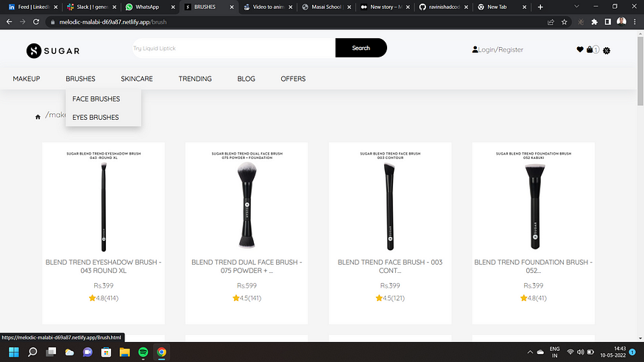Viewport: 644px width, 362px height.
Task: Click the eyeshadow brush product image
Action: [x=104, y=201]
